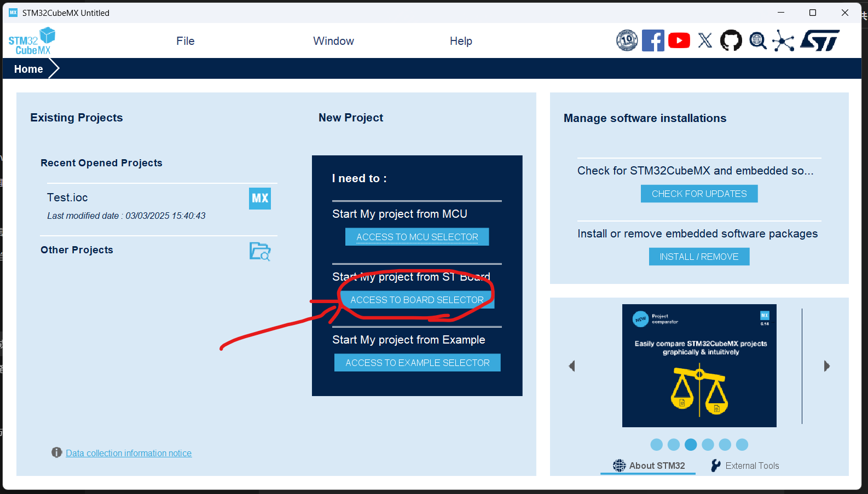Click the magnifier globe search icon
The width and height of the screenshot is (868, 494).
coord(757,40)
